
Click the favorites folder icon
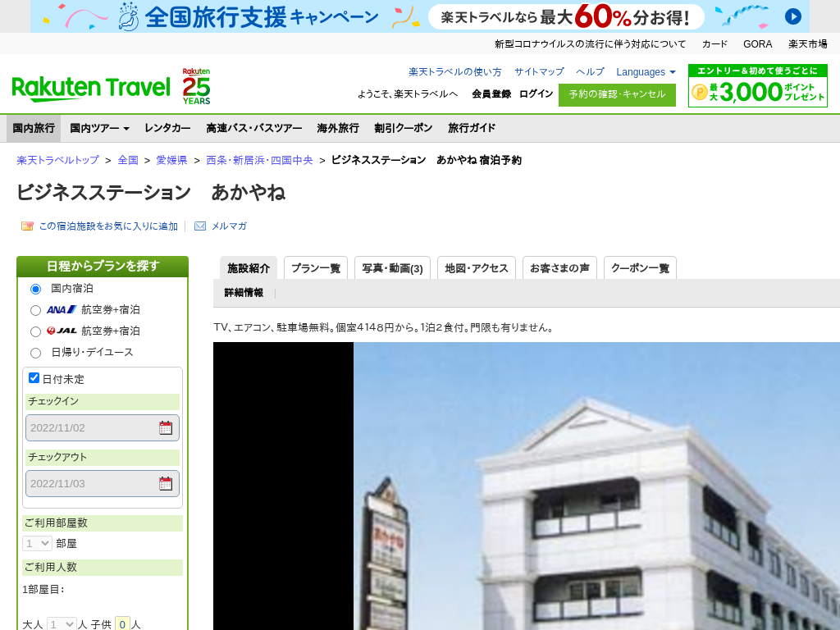point(27,226)
